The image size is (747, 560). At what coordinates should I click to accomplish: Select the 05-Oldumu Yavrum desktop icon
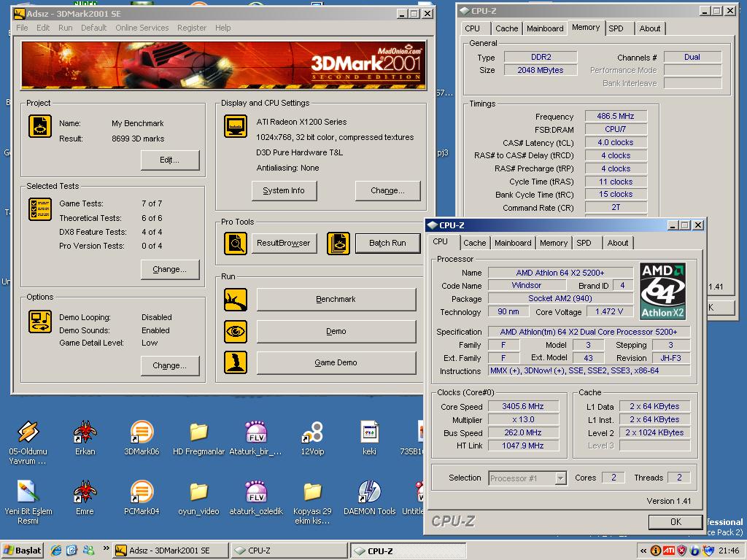[x=28, y=432]
